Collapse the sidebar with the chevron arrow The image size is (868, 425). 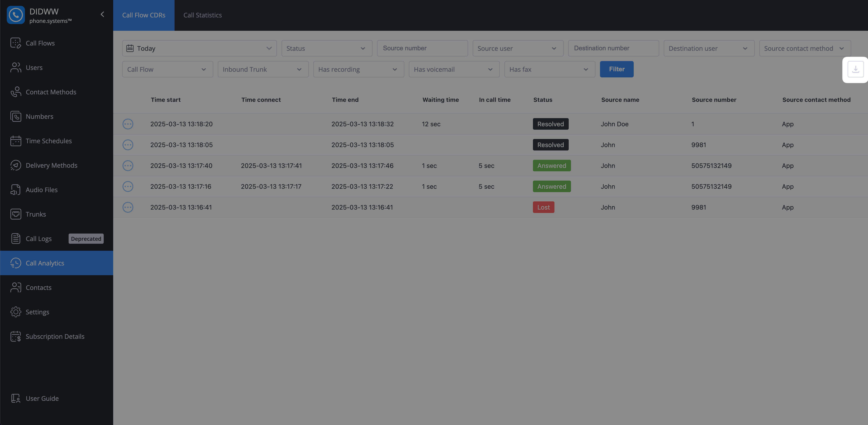click(x=102, y=14)
